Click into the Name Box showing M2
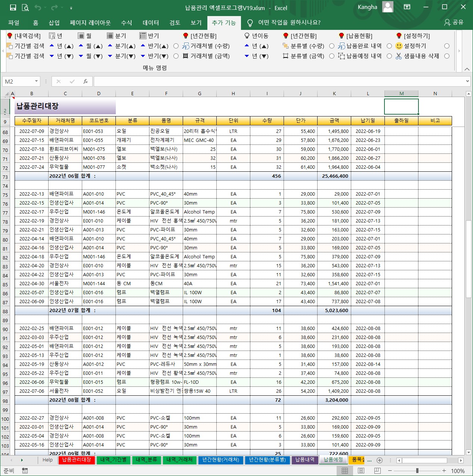The image size is (473, 476). click(x=19, y=81)
